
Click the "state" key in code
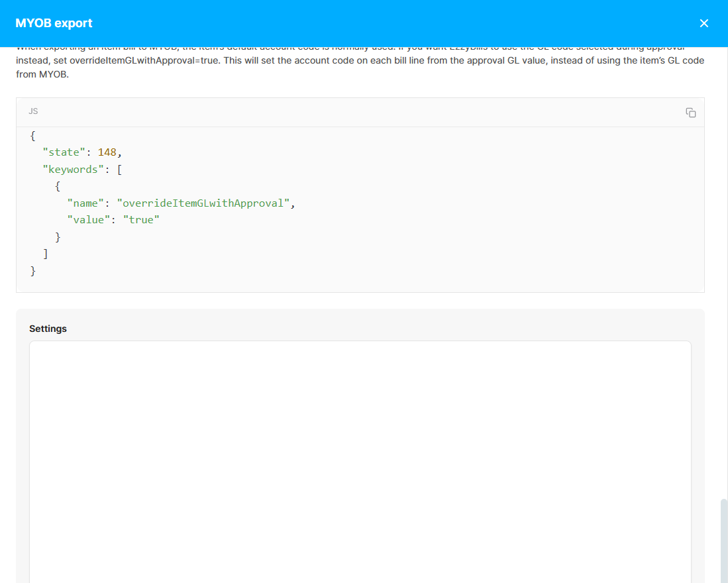pos(64,152)
